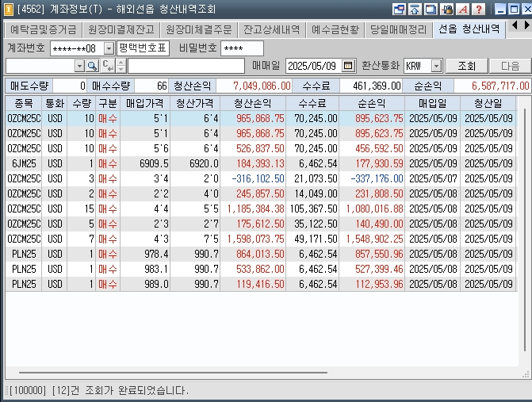Switch to the 잔고상세내역 tab
The image size is (532, 402).
(x=272, y=30)
